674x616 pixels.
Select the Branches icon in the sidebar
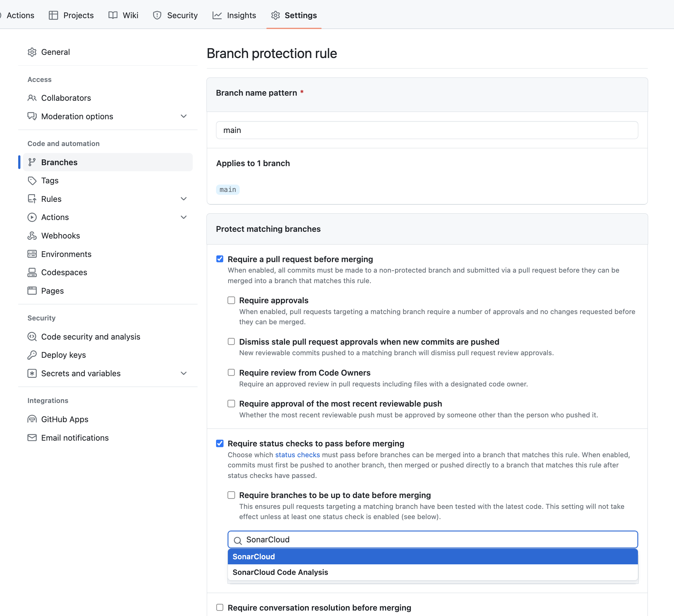(32, 162)
